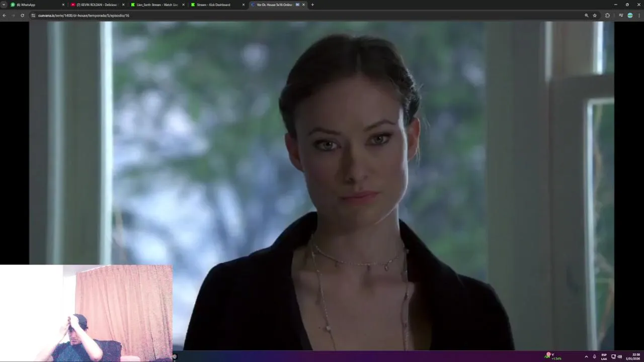
Task: Switch to the Lian_Sorth Stream tab
Action: click(157, 5)
